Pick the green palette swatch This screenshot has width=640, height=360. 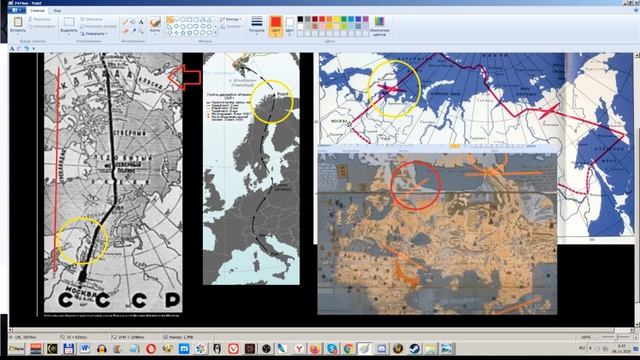[344, 19]
